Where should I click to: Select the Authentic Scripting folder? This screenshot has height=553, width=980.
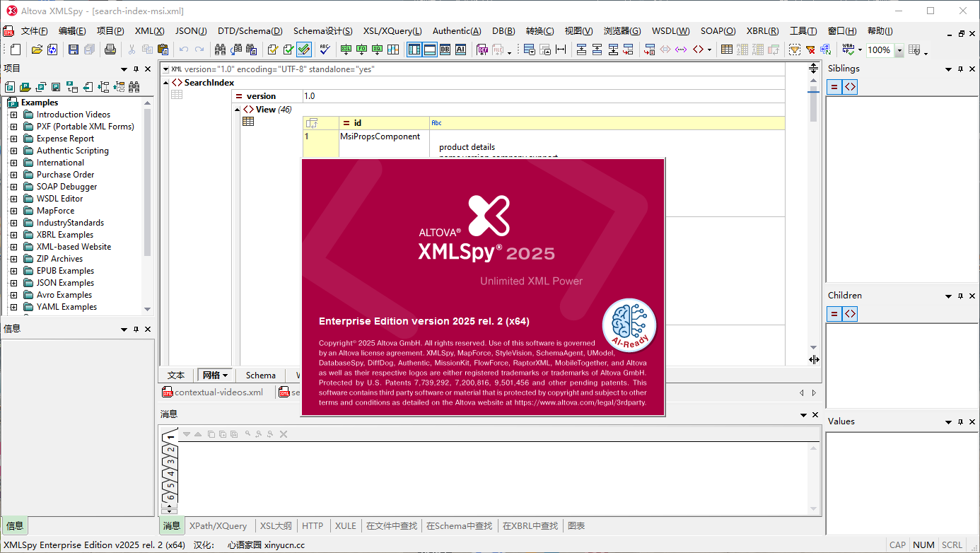[73, 151]
